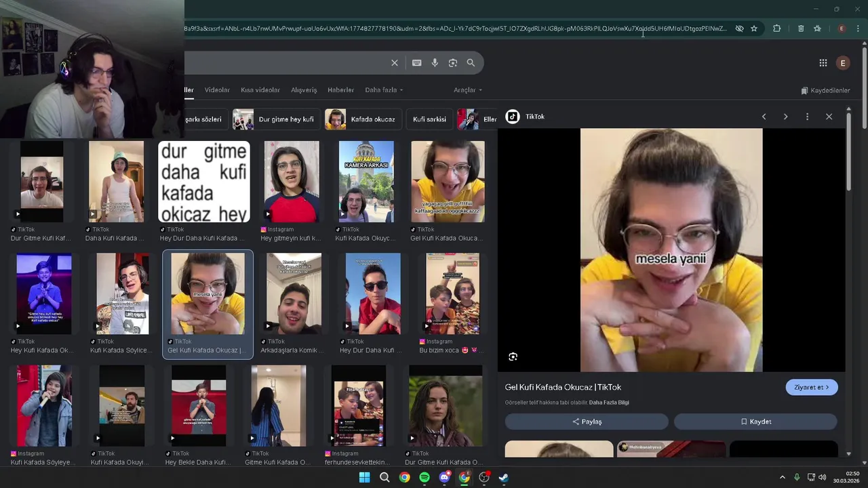The height and width of the screenshot is (488, 868).
Task: Switch to the Alışveriş tab
Action: tap(304, 90)
